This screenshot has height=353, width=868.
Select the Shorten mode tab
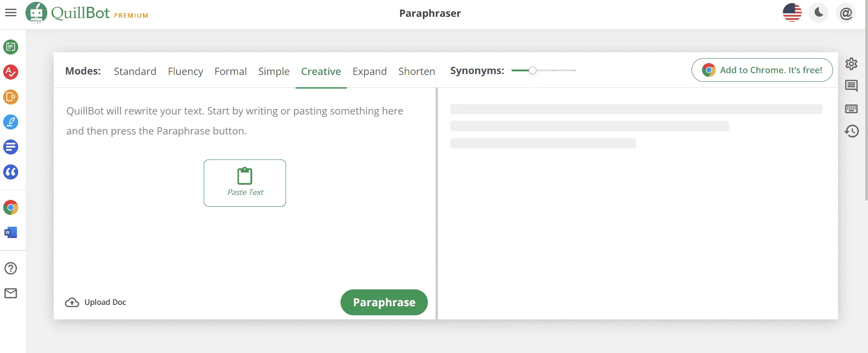416,71
